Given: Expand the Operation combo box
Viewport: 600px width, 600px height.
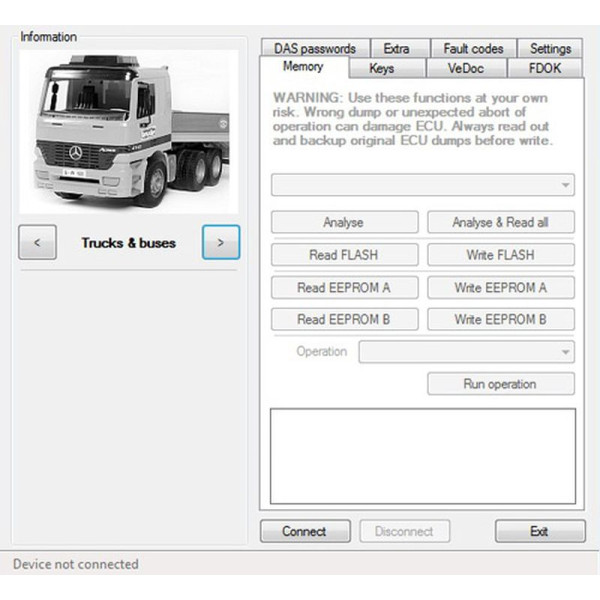Looking at the screenshot, I should (466, 352).
